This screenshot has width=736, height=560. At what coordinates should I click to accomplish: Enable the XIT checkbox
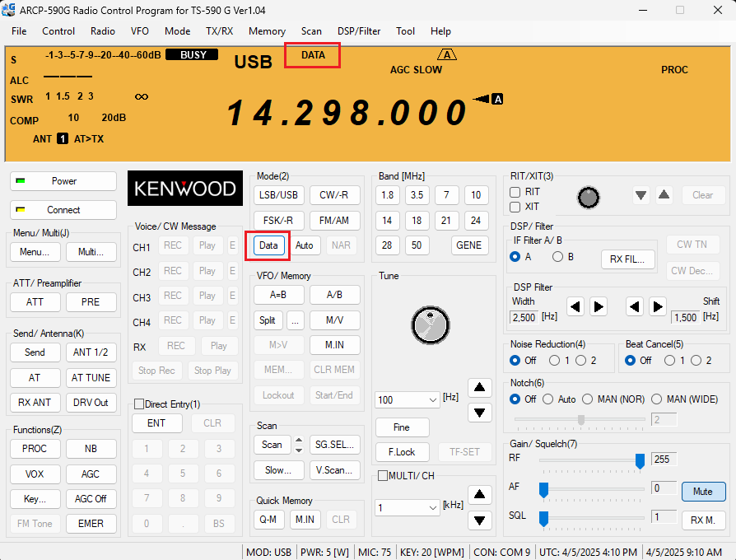515,207
